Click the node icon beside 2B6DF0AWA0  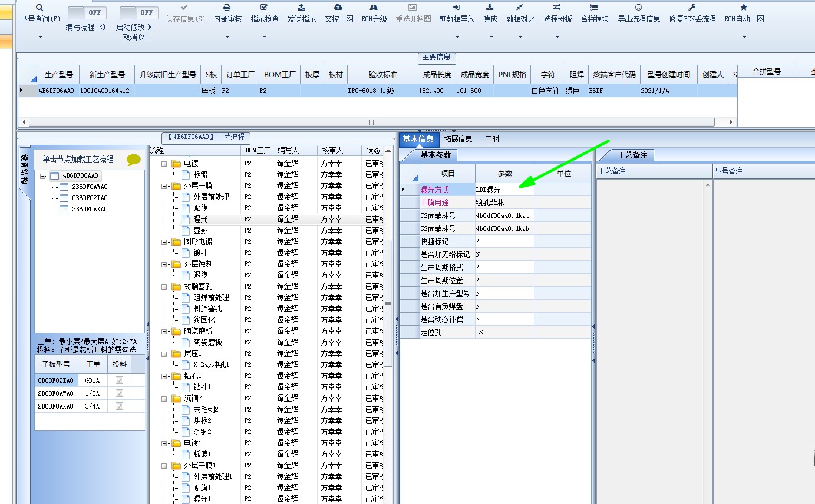point(64,187)
